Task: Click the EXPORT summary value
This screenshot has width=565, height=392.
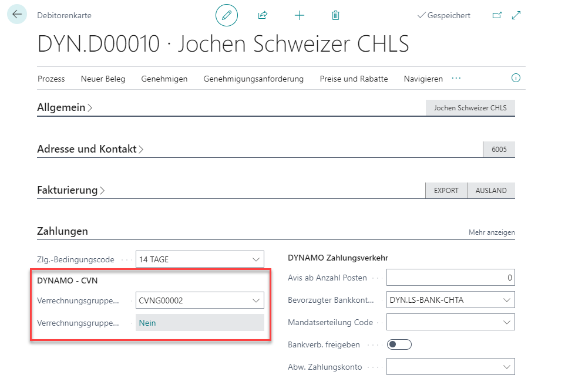Action: (x=446, y=190)
